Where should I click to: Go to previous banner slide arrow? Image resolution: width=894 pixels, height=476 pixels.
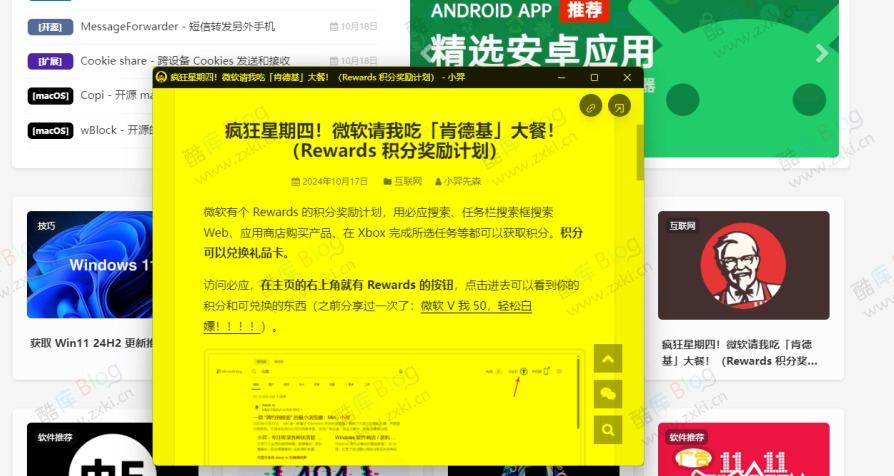pyautogui.click(x=425, y=54)
